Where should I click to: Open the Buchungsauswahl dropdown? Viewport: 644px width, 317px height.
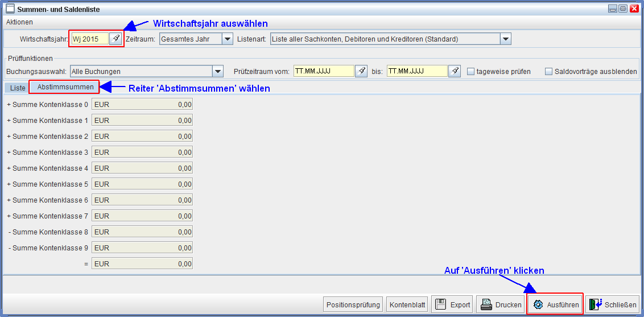click(x=217, y=71)
